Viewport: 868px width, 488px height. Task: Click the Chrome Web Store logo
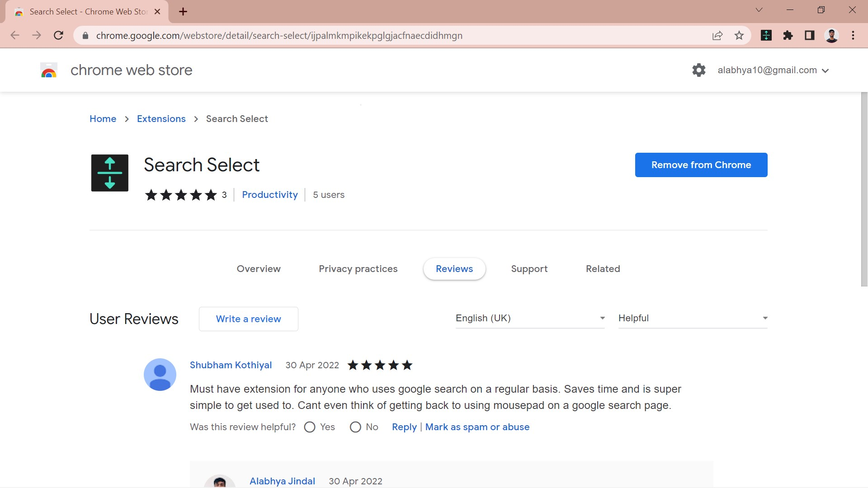coord(48,70)
